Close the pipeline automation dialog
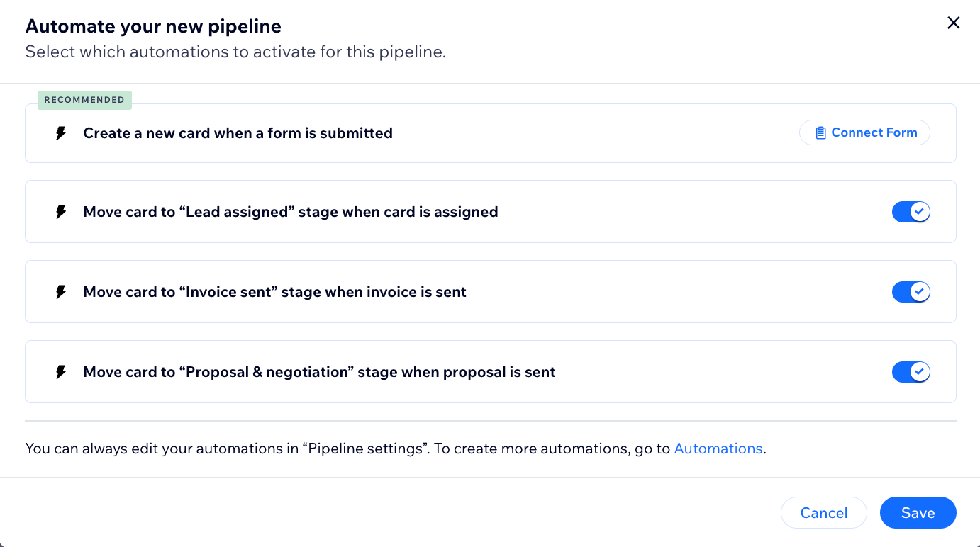 click(x=954, y=23)
